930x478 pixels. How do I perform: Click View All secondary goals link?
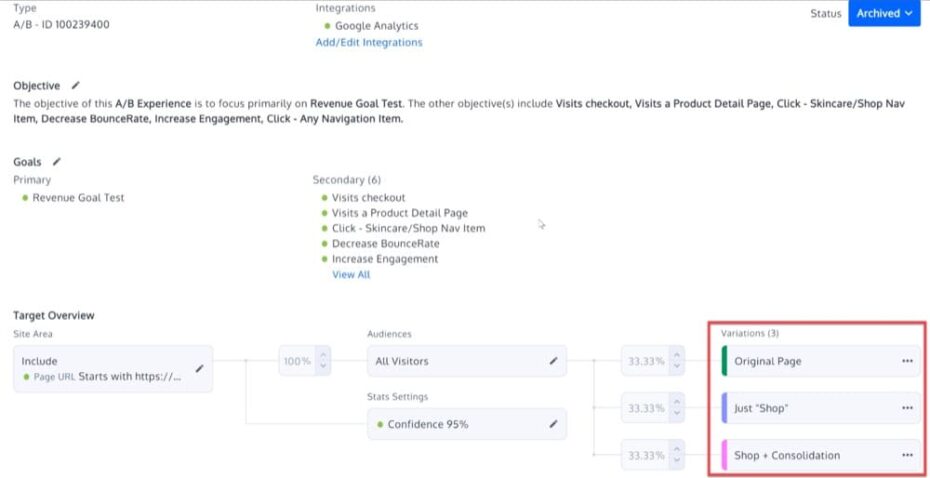351,275
